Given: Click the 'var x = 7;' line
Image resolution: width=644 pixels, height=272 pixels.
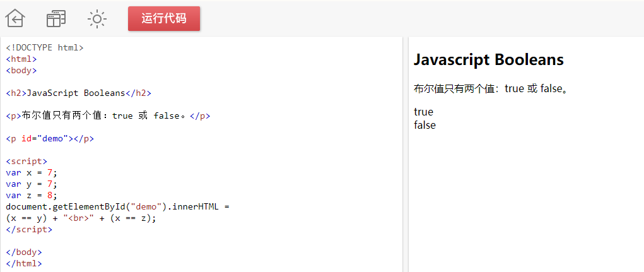Looking at the screenshot, I should (32, 173).
